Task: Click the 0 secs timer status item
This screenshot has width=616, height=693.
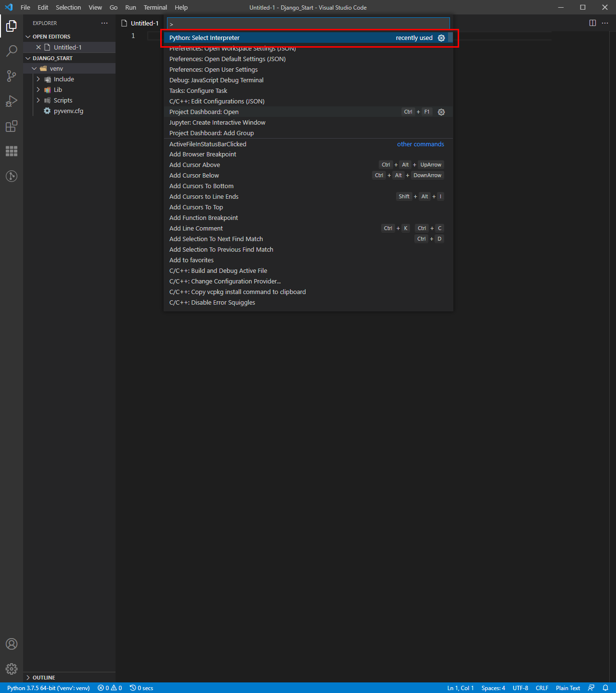Action: tap(141, 688)
